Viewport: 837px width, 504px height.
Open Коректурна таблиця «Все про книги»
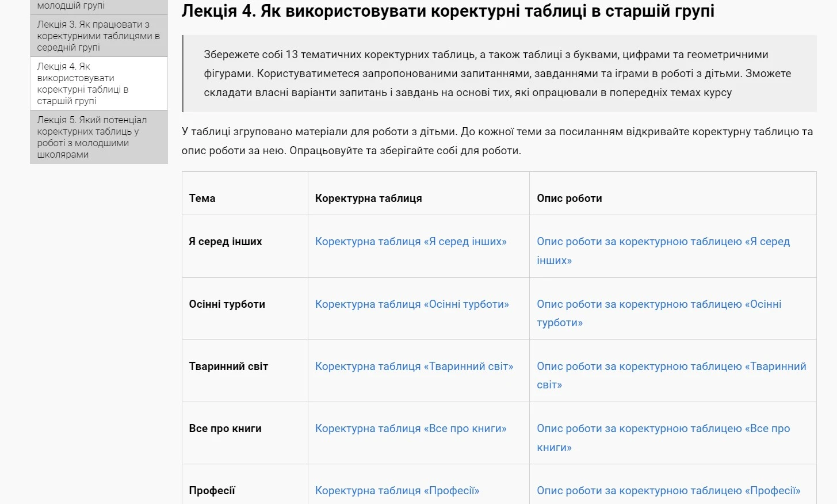coord(410,428)
